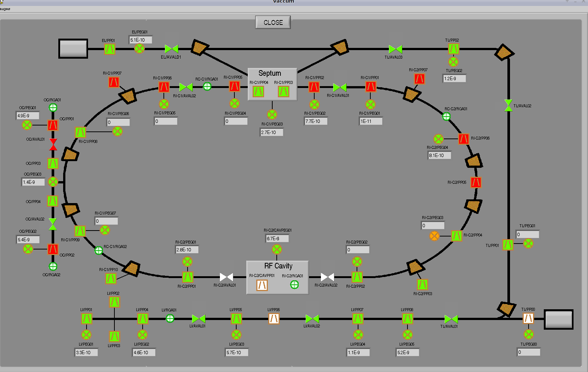
Task: Open the Gauges menu
Action: click(x=5, y=9)
